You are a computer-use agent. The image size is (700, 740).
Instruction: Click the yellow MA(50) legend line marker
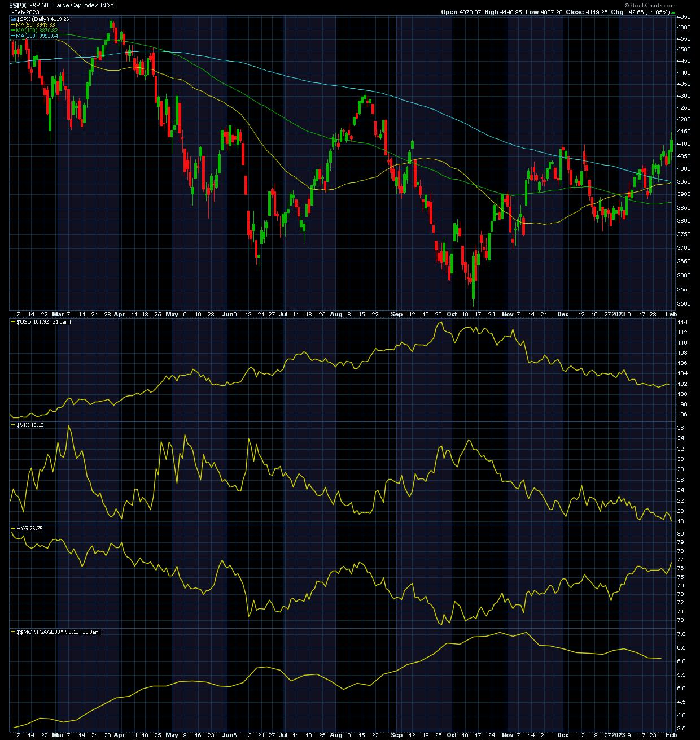click(x=13, y=24)
